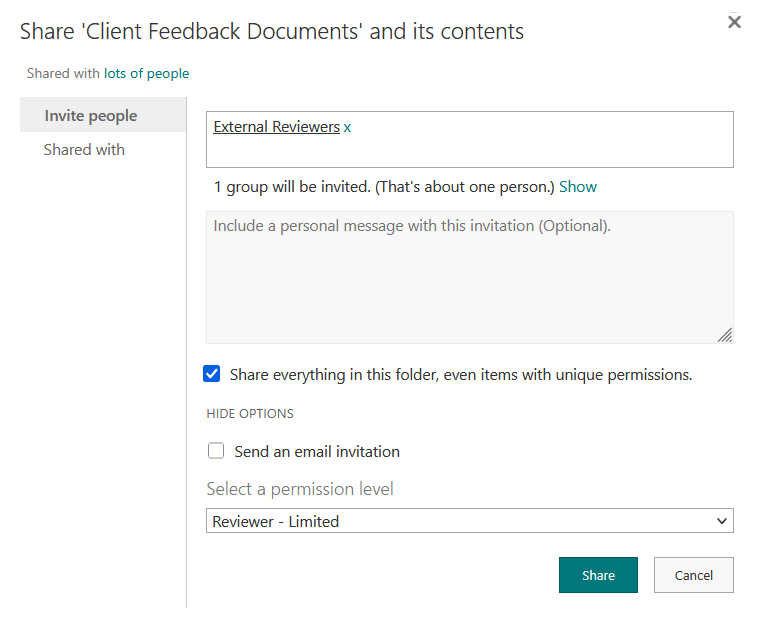This screenshot has width=758, height=621.
Task: Collapse options via HIDE OPTIONS
Action: pos(250,414)
